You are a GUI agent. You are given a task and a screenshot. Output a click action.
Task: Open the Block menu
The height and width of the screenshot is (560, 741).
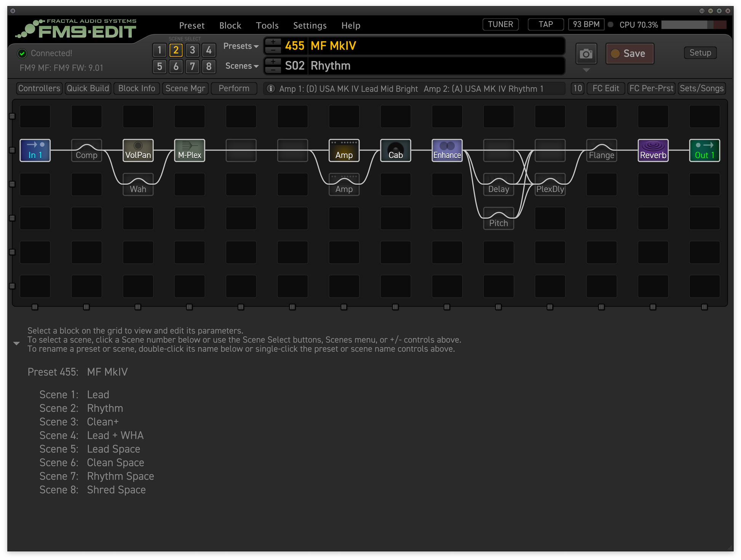230,26
